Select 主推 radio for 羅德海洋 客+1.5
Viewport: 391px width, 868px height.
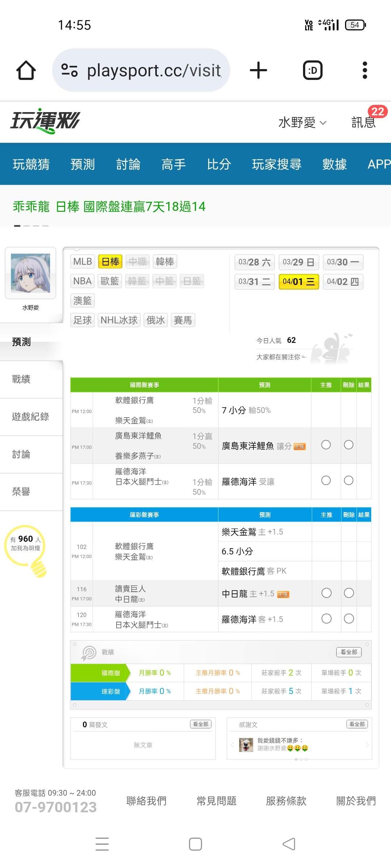click(x=327, y=619)
